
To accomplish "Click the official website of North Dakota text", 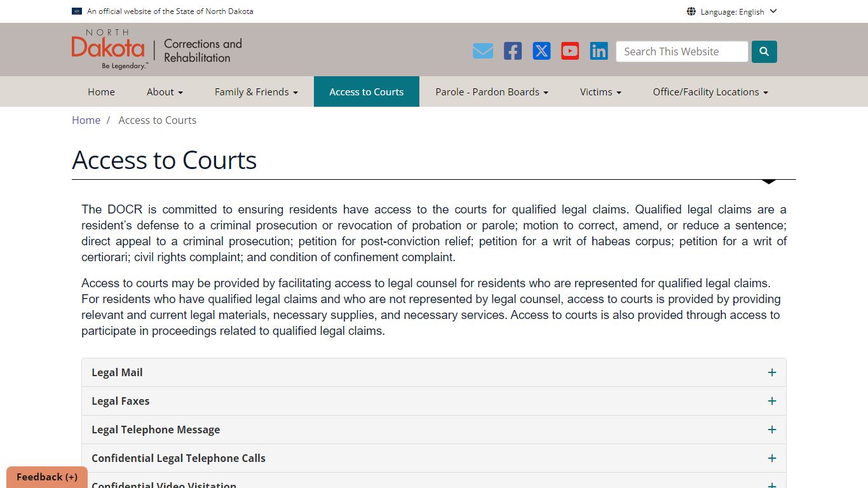I will tap(170, 11).
